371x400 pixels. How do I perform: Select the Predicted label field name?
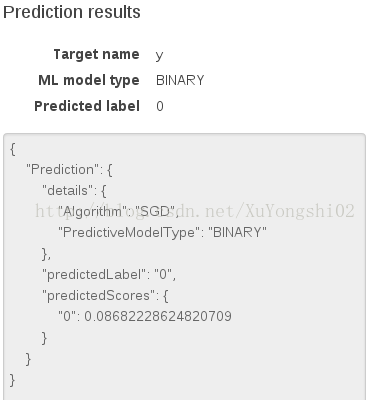(87, 106)
